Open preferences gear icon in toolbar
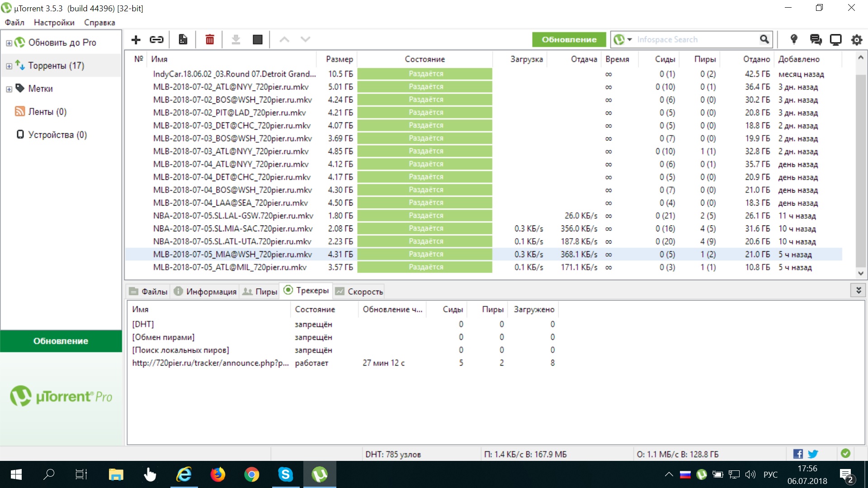This screenshot has width=868, height=488. [x=857, y=40]
